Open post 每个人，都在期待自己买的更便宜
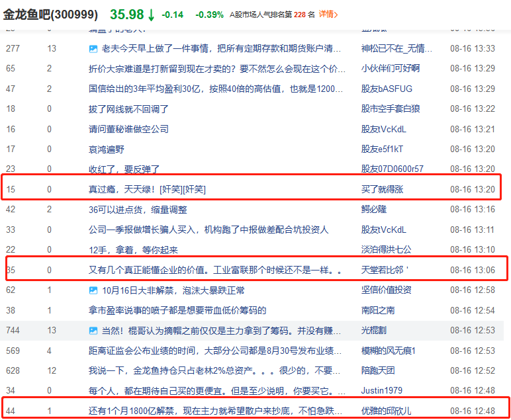511x420 pixels. 217,390
